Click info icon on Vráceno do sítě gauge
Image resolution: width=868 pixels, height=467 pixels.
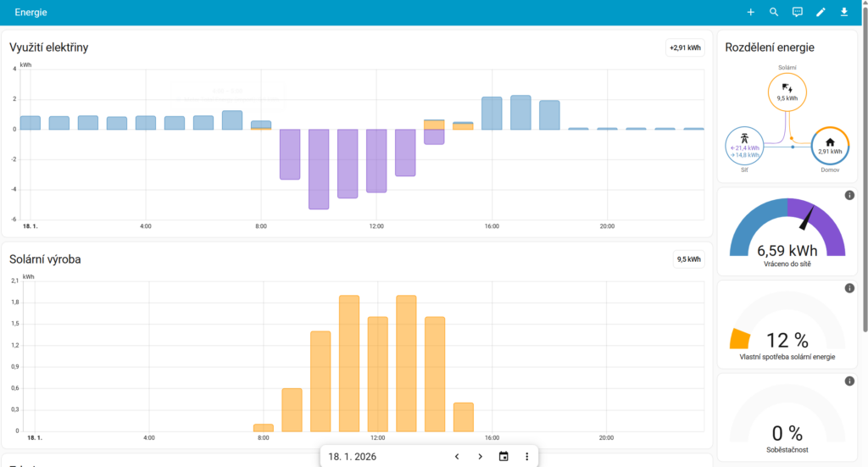click(849, 196)
